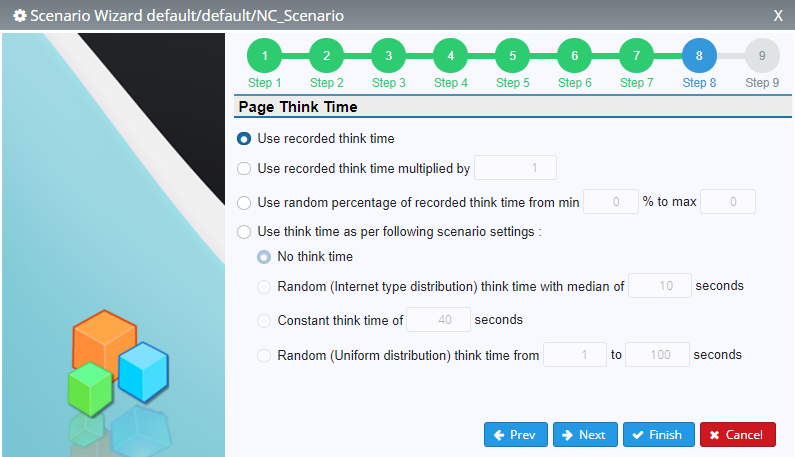This screenshot has width=795, height=457.
Task: Focus the think time multiplier field
Action: [515, 168]
